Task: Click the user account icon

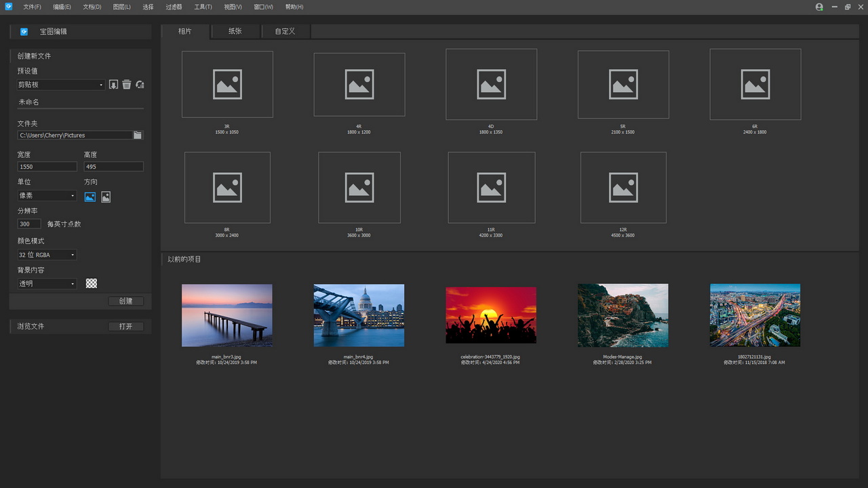Action: (x=819, y=7)
